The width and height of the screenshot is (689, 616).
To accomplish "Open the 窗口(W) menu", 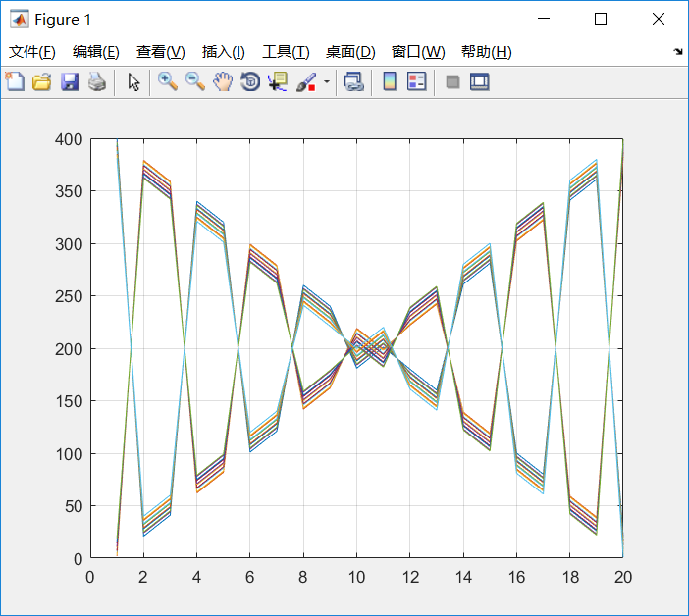I will [x=418, y=52].
